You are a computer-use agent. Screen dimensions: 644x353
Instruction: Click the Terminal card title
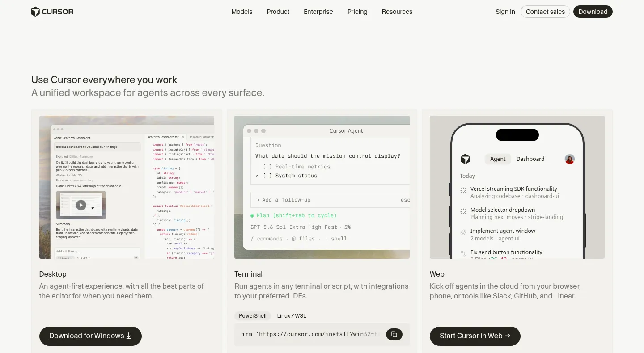[x=248, y=274]
